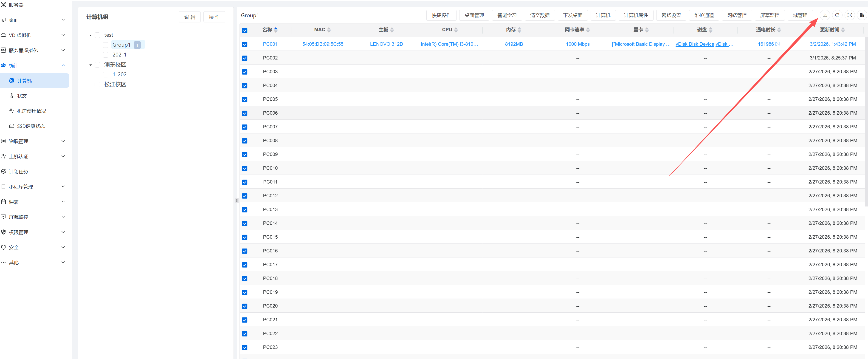This screenshot has width=868, height=359.
Task: Open 机房使用情况 in the sidebar
Action: pyautogui.click(x=31, y=111)
